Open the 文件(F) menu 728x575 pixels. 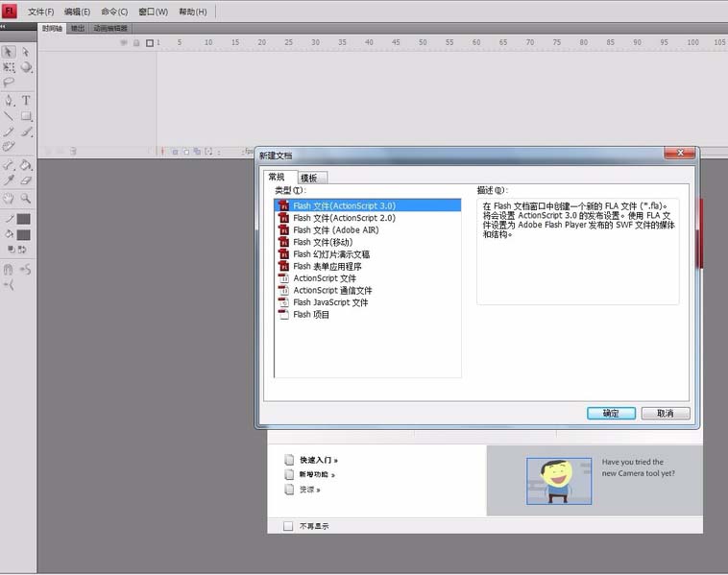(x=41, y=12)
